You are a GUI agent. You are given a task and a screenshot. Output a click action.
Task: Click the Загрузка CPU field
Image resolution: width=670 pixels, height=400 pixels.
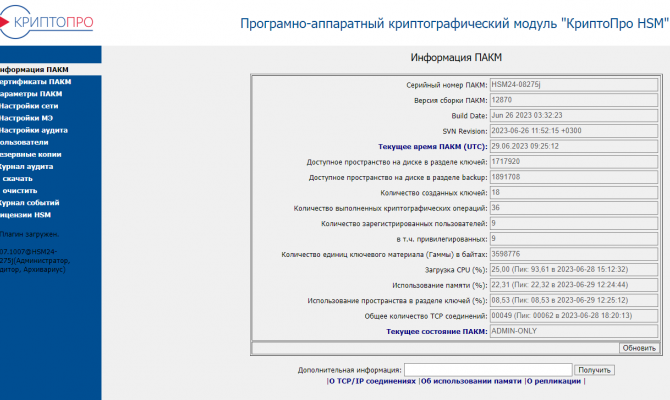coord(574,269)
